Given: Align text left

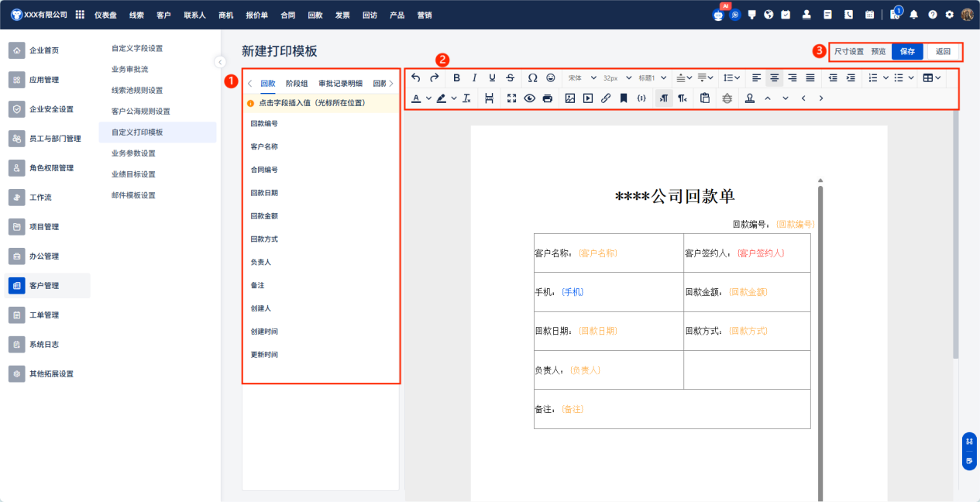Looking at the screenshot, I should 757,77.
